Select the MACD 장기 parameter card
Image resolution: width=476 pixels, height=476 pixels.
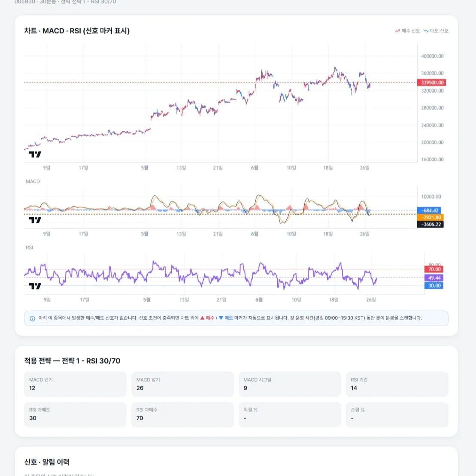click(182, 384)
